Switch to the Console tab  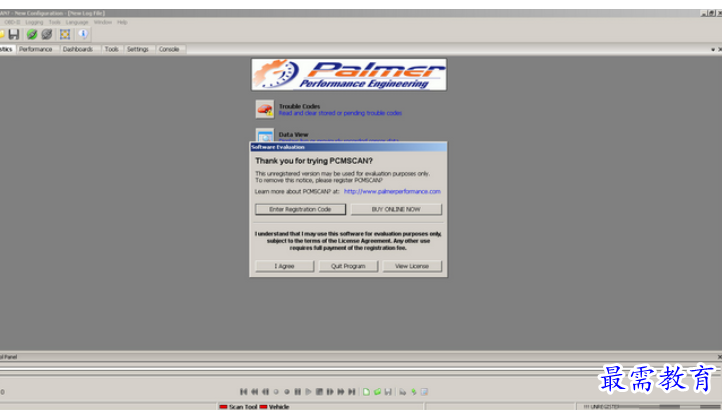pyautogui.click(x=169, y=49)
